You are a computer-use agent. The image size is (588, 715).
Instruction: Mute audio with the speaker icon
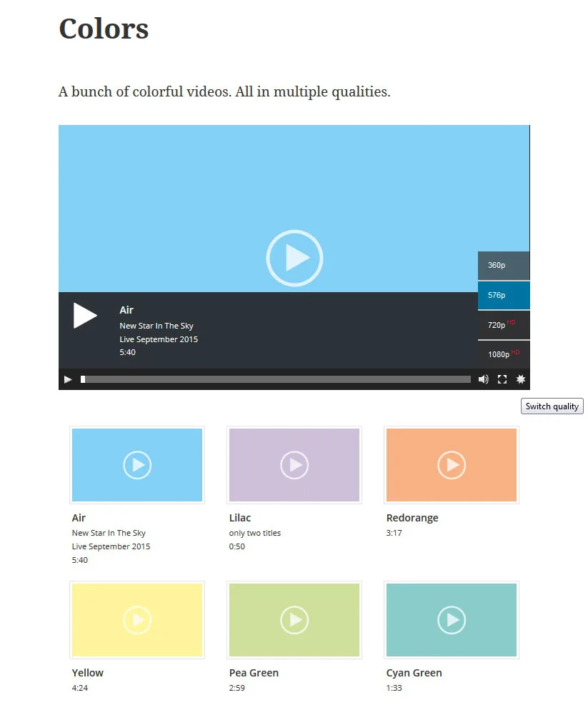point(483,379)
